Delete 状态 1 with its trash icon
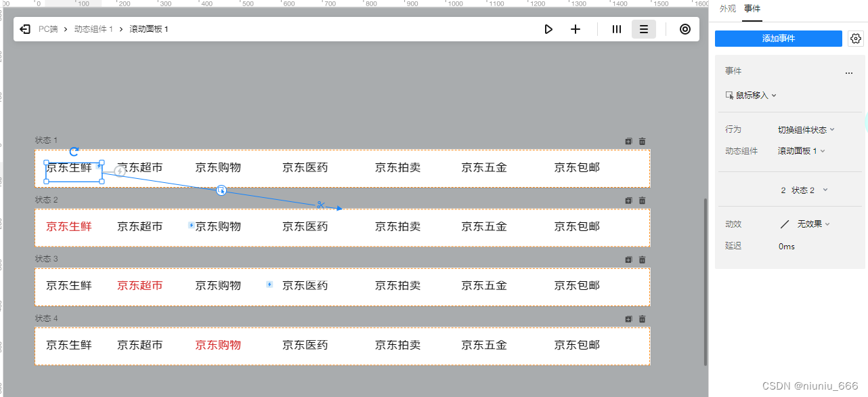 point(643,141)
